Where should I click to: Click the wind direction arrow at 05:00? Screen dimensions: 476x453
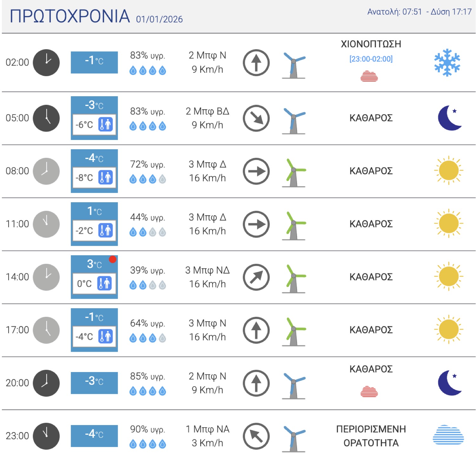(x=256, y=118)
